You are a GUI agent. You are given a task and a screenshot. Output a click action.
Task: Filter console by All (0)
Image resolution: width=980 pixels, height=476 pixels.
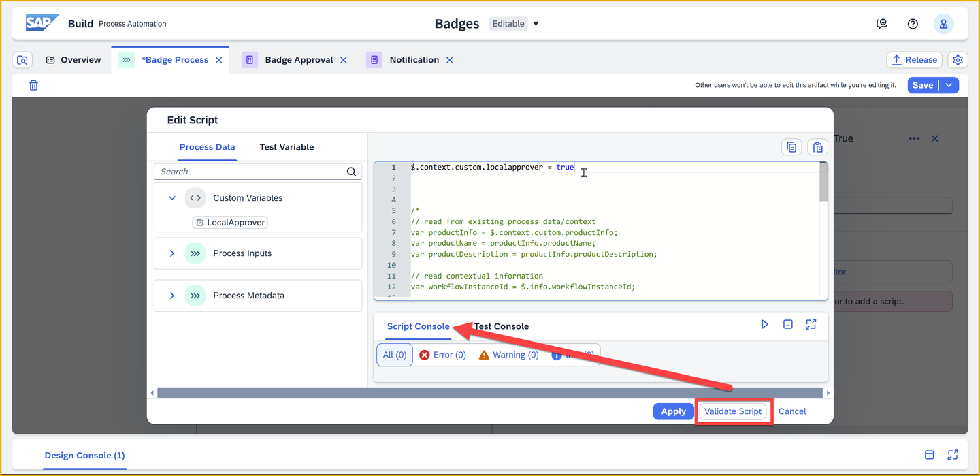[x=395, y=355]
